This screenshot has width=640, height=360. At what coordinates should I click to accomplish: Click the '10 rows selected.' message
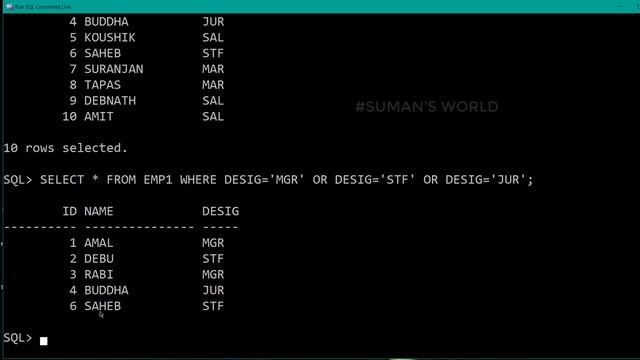coord(65,148)
